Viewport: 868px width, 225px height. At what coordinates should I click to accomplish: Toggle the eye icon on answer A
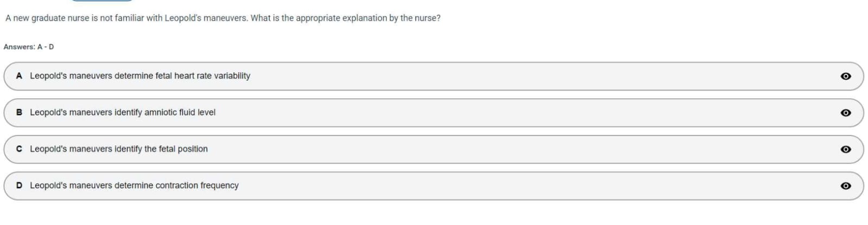845,76
